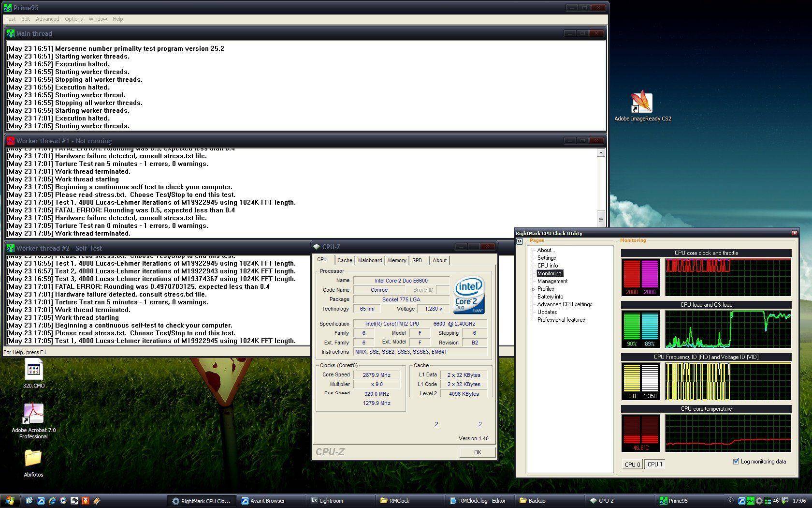Image resolution: width=812 pixels, height=508 pixels.
Task: Open the Battery info page in RightMark
Action: click(x=550, y=297)
